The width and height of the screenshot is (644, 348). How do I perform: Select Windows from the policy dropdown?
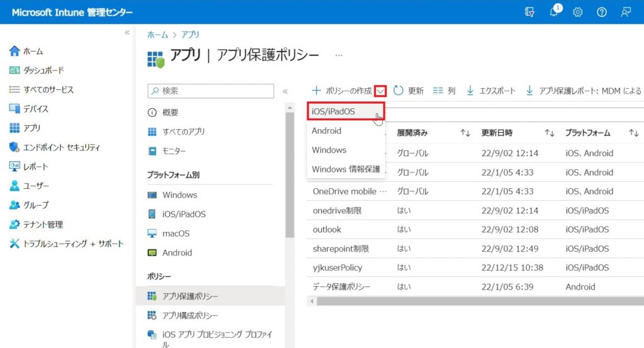tap(346, 150)
